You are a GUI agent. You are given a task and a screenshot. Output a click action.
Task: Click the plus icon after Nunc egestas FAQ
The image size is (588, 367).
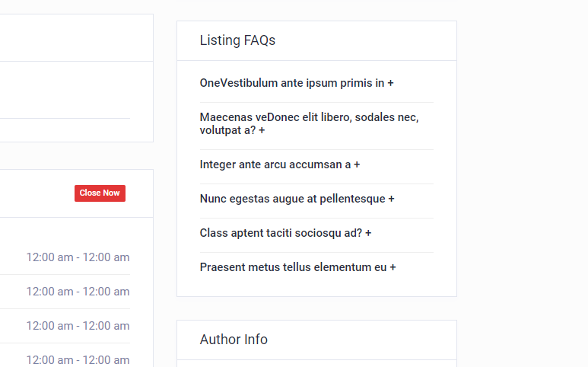pos(391,199)
